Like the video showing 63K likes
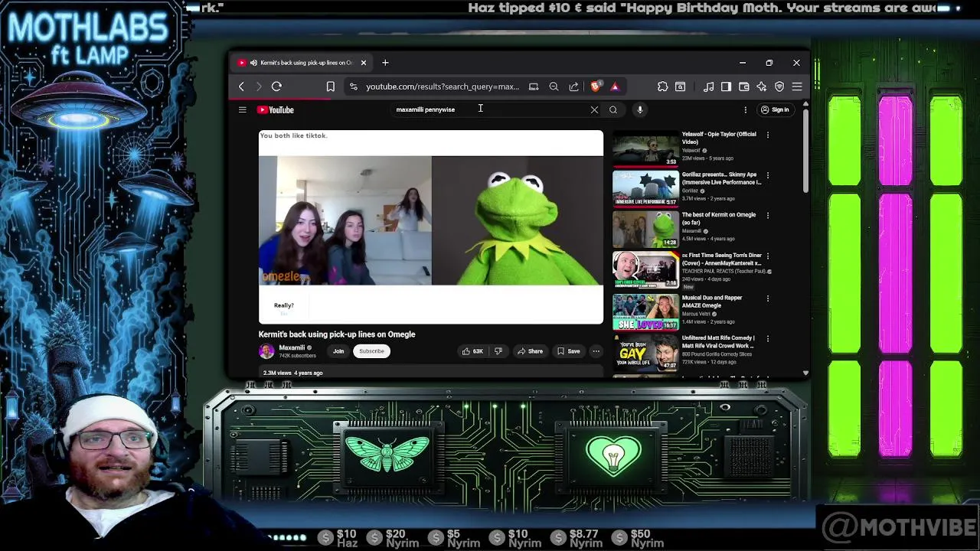The image size is (980, 551). [472, 351]
